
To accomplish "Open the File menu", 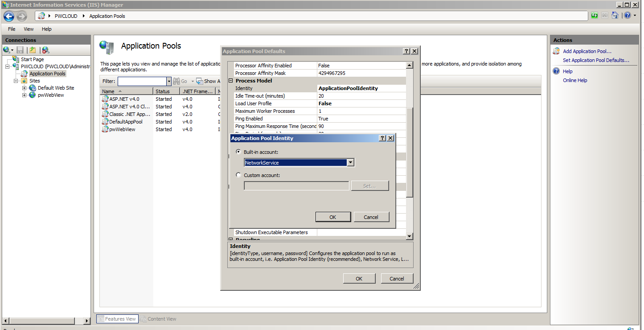I will click(12, 29).
